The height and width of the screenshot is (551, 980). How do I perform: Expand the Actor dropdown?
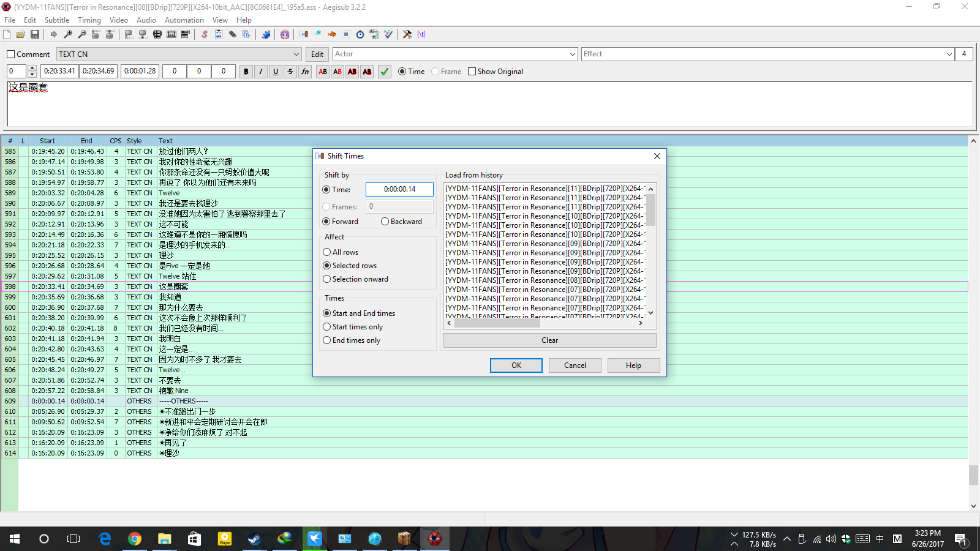573,54
